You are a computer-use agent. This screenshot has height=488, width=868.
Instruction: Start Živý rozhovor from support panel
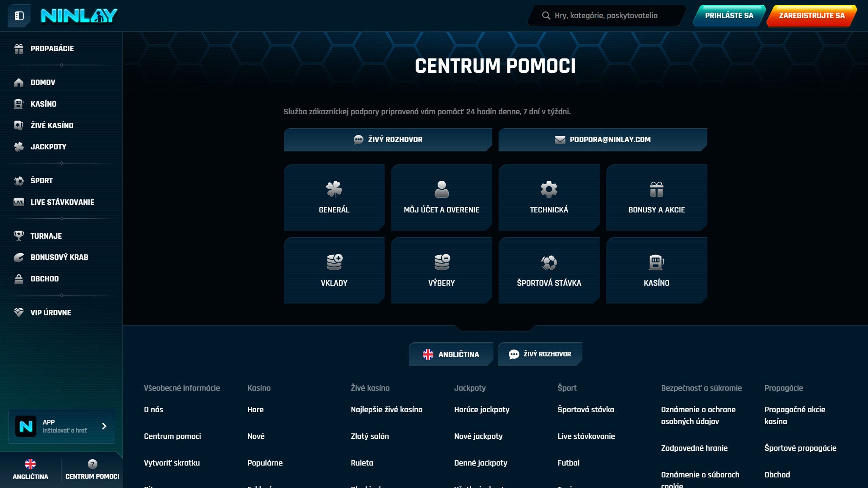click(x=388, y=140)
